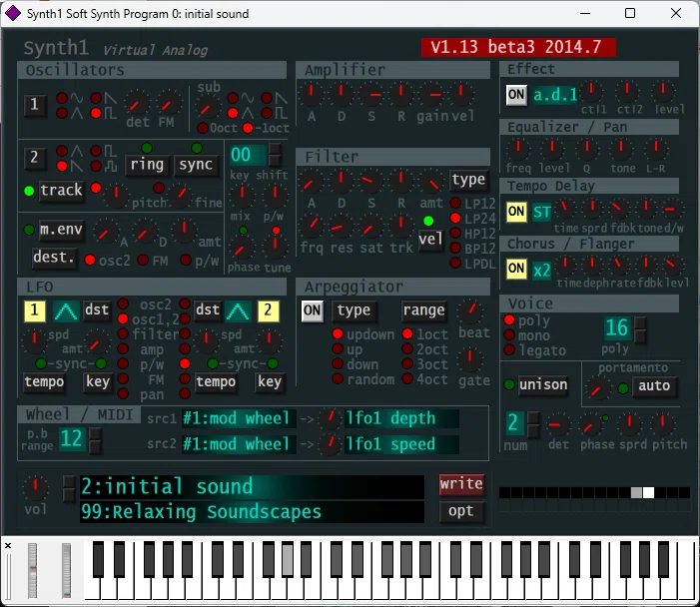
Task: Open the opt options button
Action: click(x=461, y=511)
